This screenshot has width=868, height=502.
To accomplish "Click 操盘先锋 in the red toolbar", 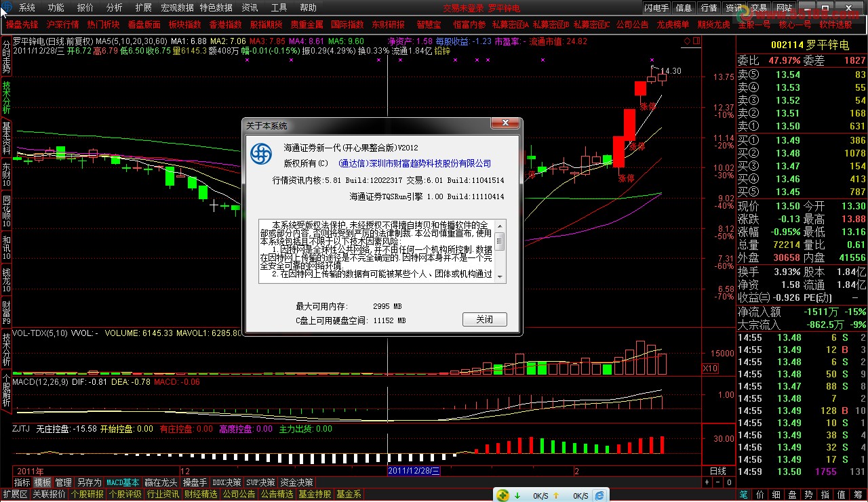I will 22,24.
